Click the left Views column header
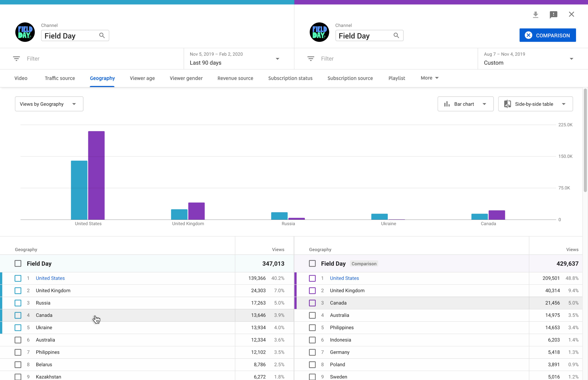The width and height of the screenshot is (588, 380). (278, 250)
